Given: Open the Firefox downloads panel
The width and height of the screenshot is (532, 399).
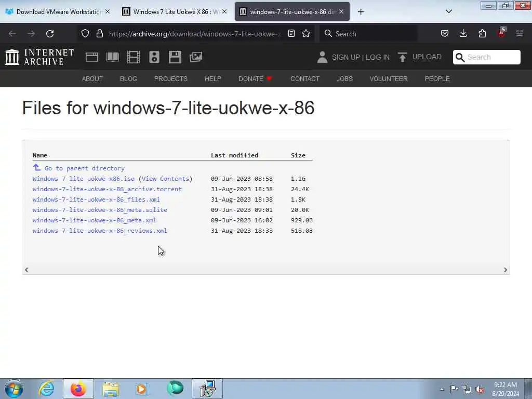Looking at the screenshot, I should pyautogui.click(x=463, y=33).
